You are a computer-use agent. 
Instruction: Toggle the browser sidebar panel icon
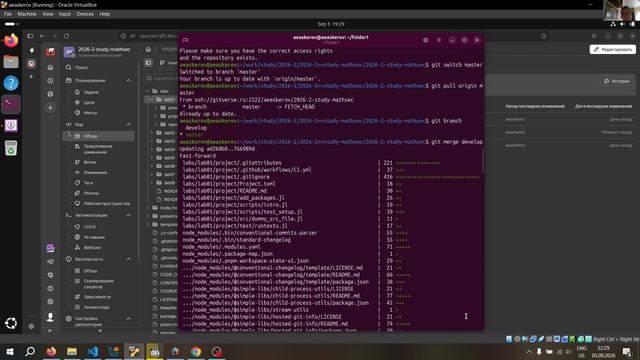(31, 36)
